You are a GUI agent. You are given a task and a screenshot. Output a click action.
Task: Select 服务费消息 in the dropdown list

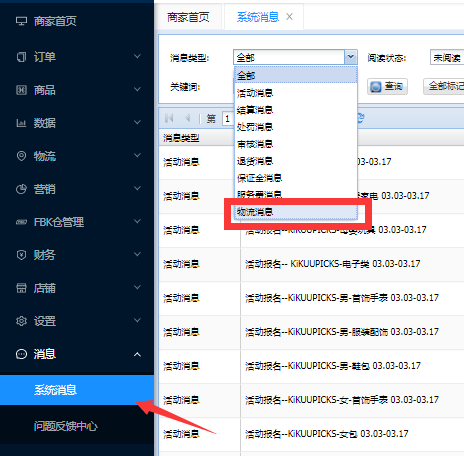pos(296,194)
